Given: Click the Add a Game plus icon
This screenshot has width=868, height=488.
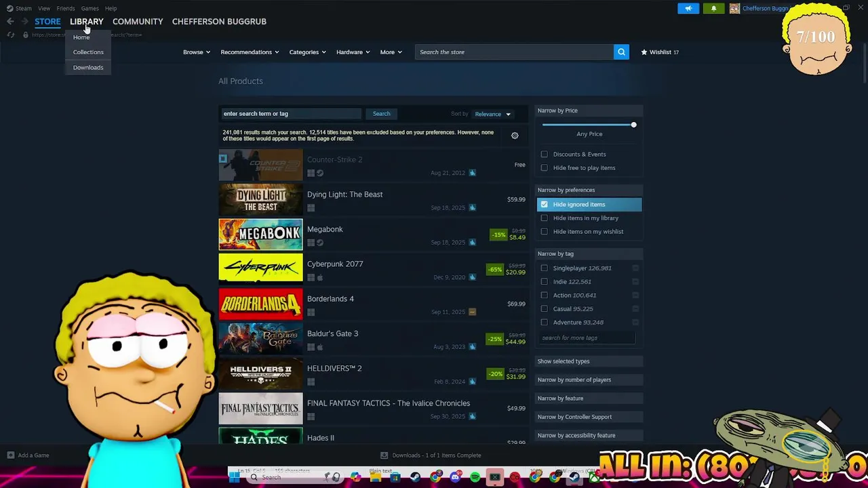Looking at the screenshot, I should point(10,455).
